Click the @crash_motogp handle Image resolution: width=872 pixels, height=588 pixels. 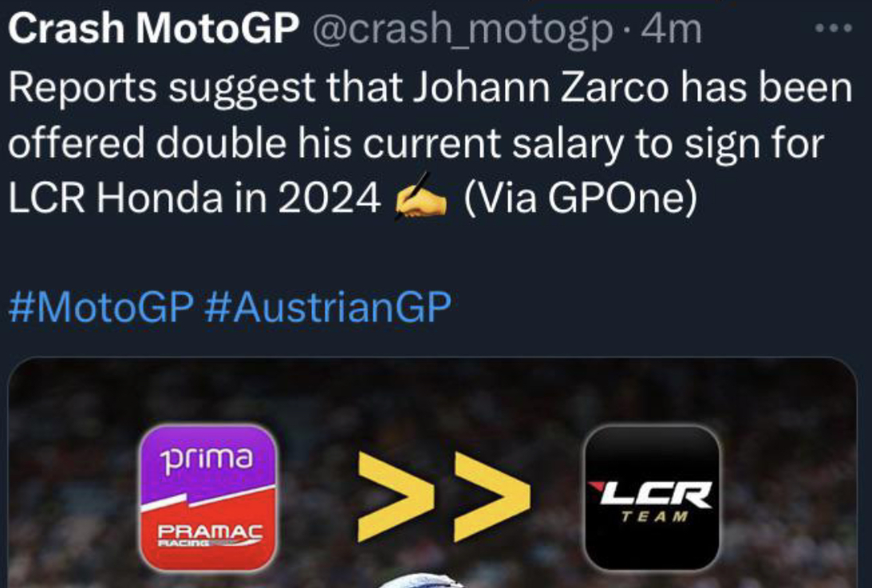[x=463, y=30]
